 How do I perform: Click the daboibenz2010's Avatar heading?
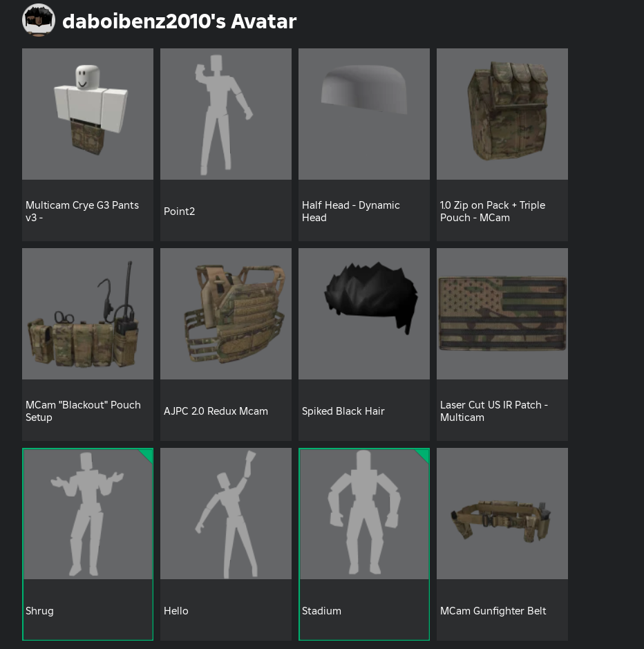[x=179, y=21]
